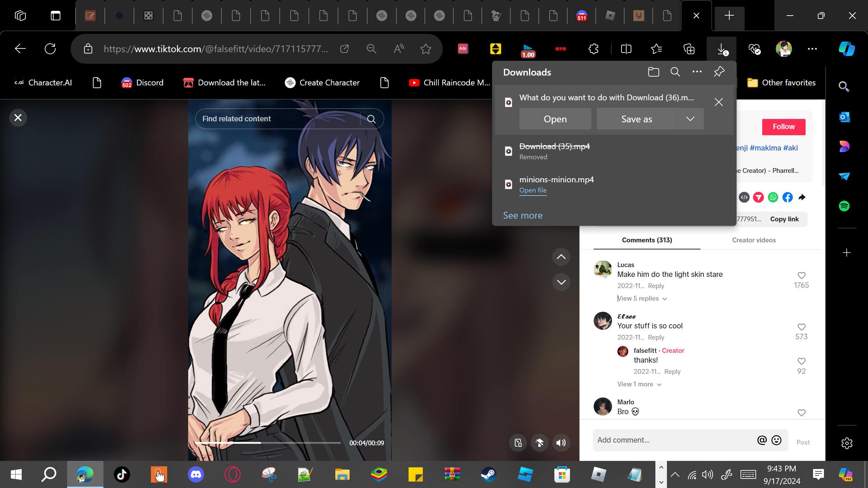Expand the Save as dropdown arrow
This screenshot has width=868, height=488.
tap(690, 119)
